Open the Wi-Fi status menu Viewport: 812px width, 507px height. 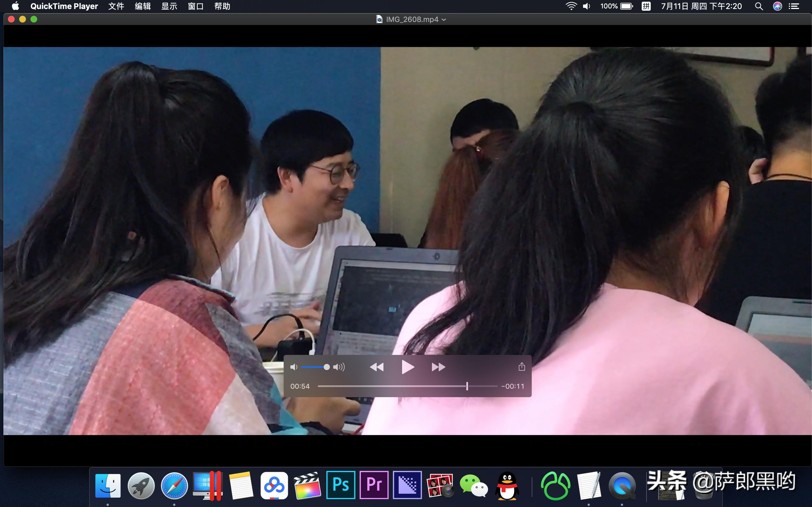571,6
